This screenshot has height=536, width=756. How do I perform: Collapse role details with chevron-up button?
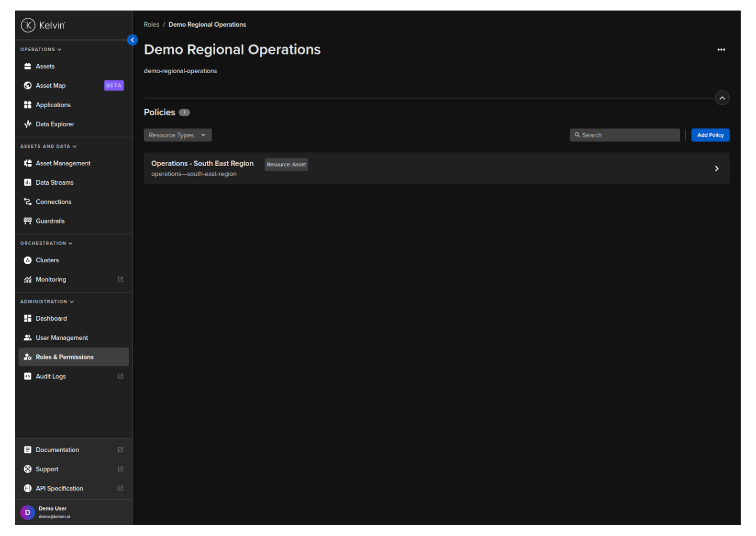tap(722, 98)
